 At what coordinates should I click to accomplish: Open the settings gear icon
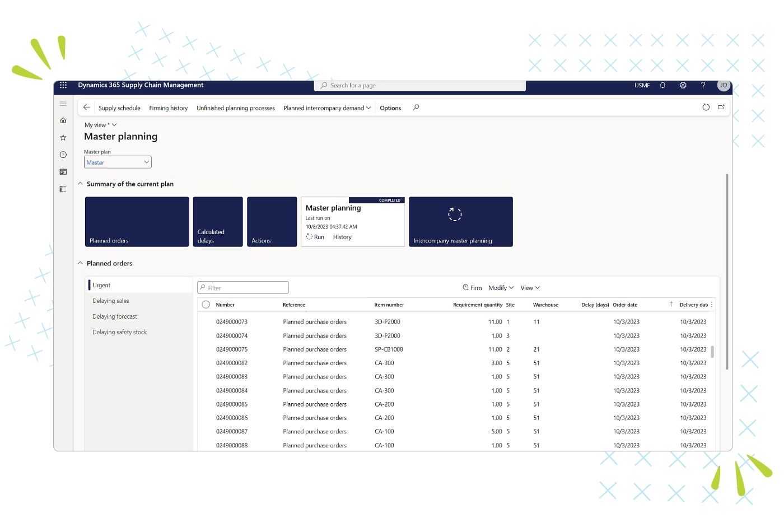pyautogui.click(x=683, y=85)
